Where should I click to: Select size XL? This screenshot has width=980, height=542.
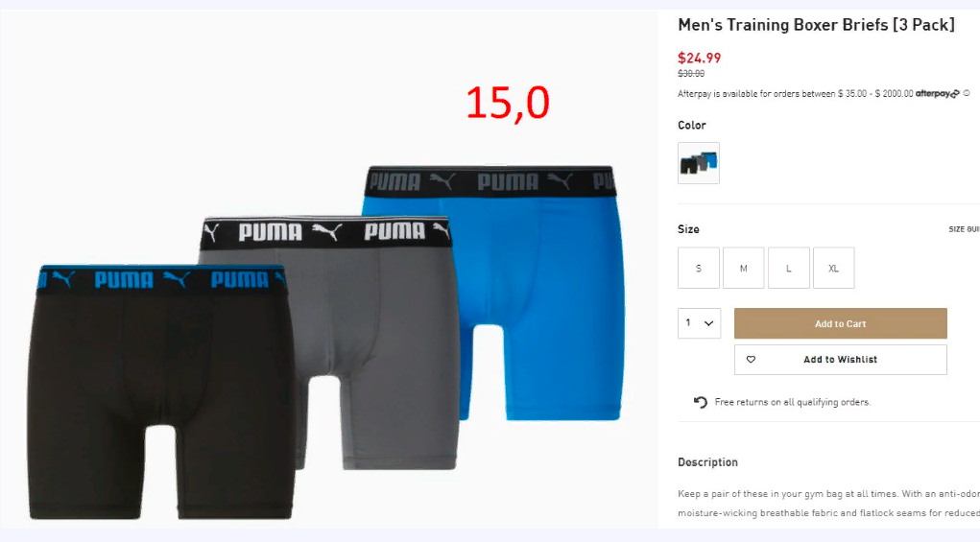(x=834, y=268)
